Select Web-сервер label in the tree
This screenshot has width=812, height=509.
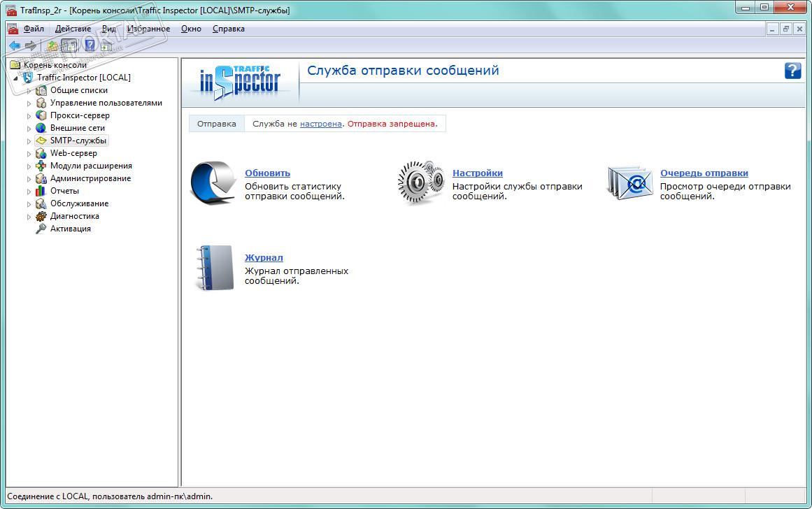tap(73, 153)
